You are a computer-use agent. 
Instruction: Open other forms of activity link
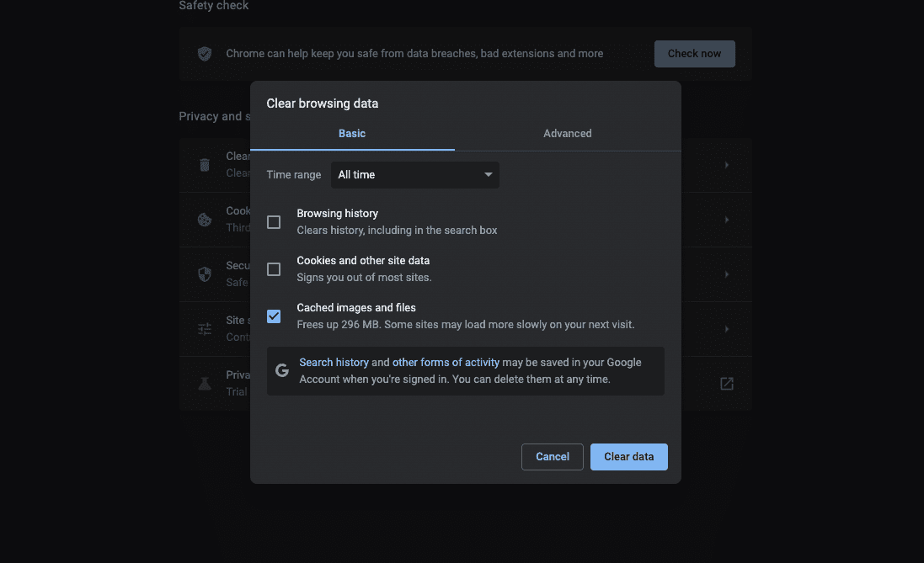pos(446,362)
